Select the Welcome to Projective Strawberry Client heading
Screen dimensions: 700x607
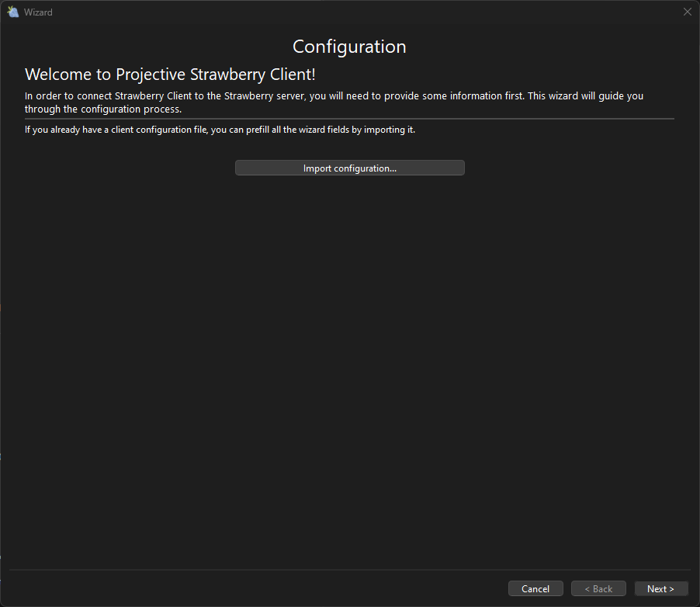click(x=170, y=75)
